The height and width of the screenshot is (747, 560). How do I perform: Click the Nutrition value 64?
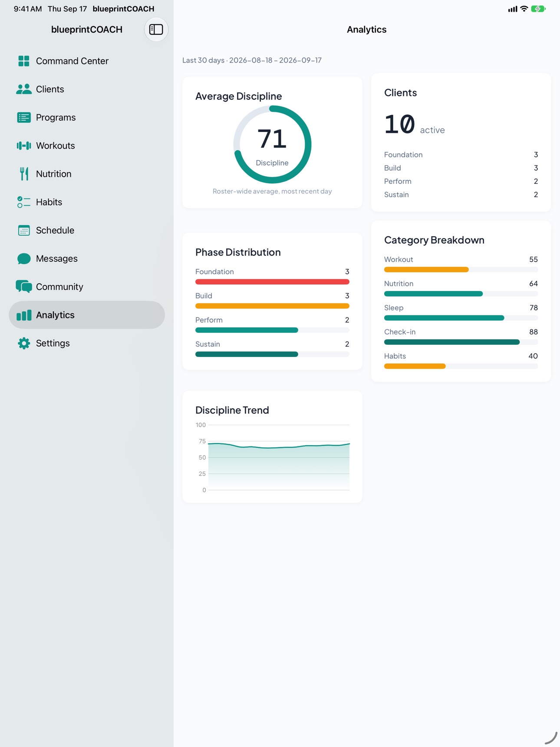534,284
